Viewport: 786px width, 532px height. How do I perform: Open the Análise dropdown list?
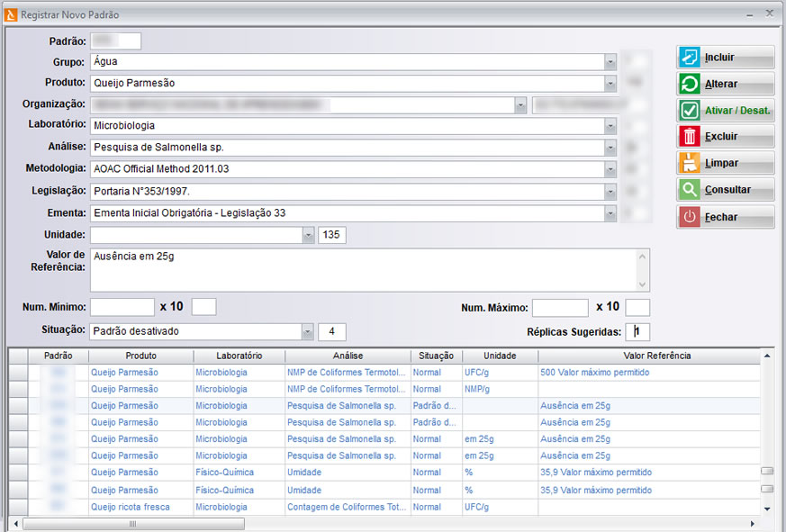click(610, 148)
